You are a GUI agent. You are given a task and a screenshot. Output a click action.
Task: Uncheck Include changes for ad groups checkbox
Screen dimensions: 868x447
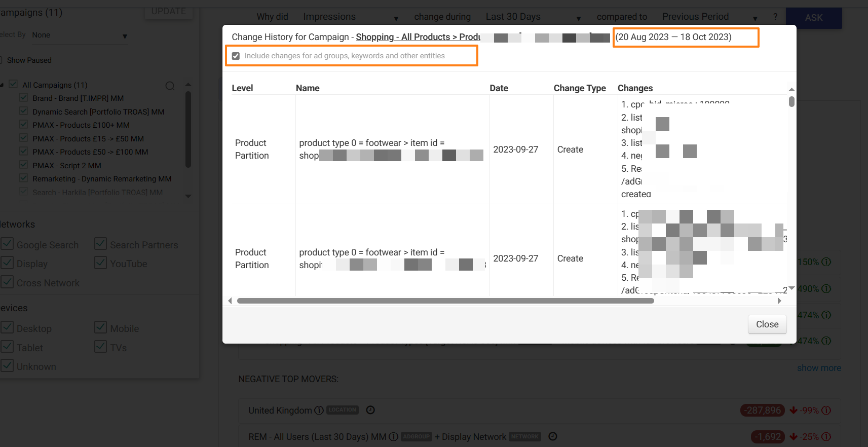click(x=236, y=56)
